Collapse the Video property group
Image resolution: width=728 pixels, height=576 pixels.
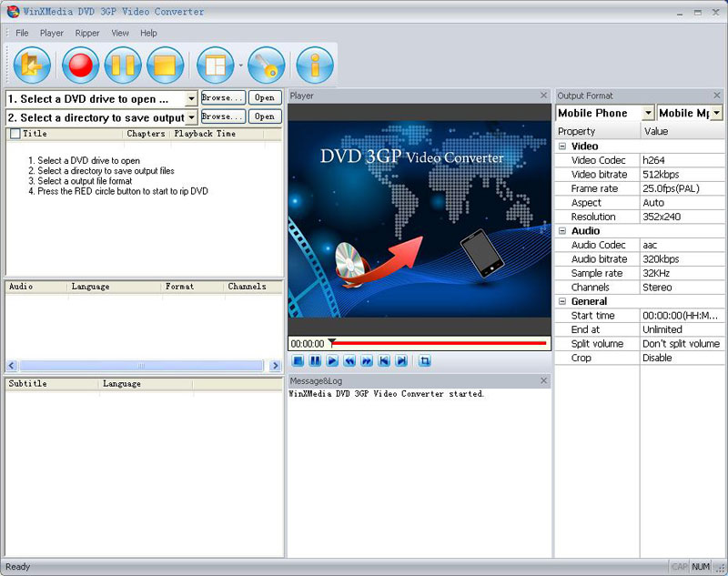pyautogui.click(x=562, y=147)
